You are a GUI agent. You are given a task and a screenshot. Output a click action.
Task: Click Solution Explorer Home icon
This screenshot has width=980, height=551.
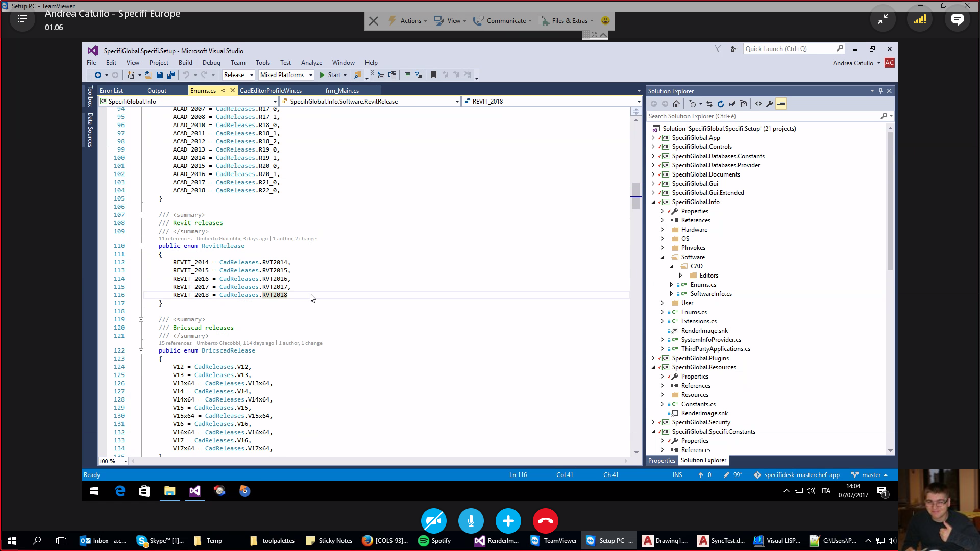(x=676, y=104)
